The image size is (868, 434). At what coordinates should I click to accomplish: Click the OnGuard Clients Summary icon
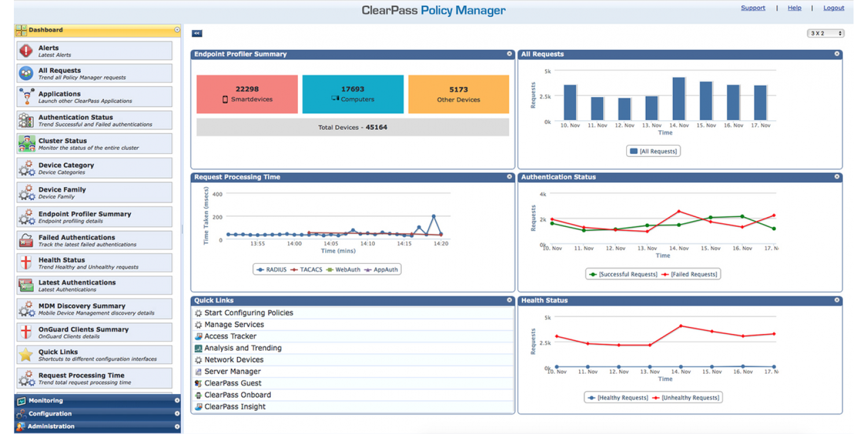click(26, 332)
